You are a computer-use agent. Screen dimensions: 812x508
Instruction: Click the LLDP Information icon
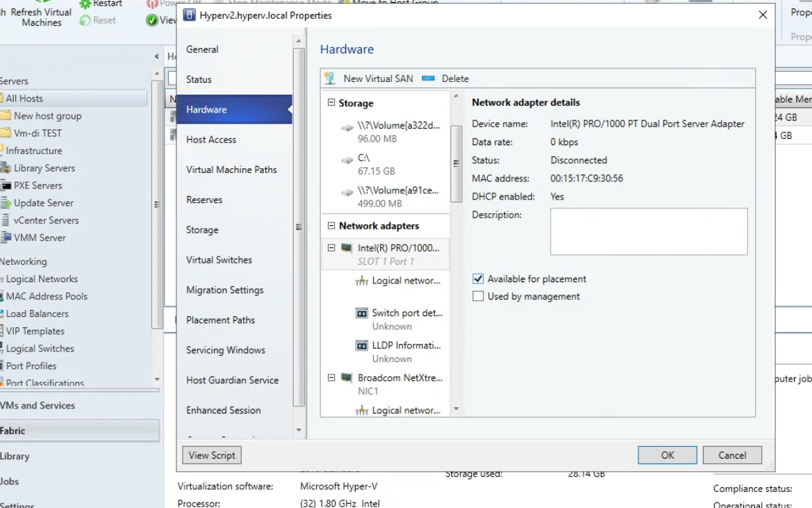361,345
